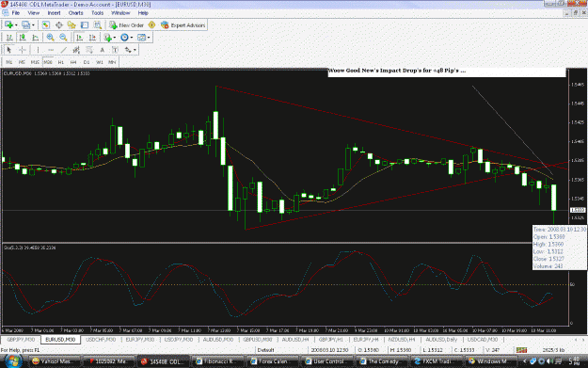The height and width of the screenshot is (368, 588).
Task: Draw a vertical line tool
Action: 38,50
